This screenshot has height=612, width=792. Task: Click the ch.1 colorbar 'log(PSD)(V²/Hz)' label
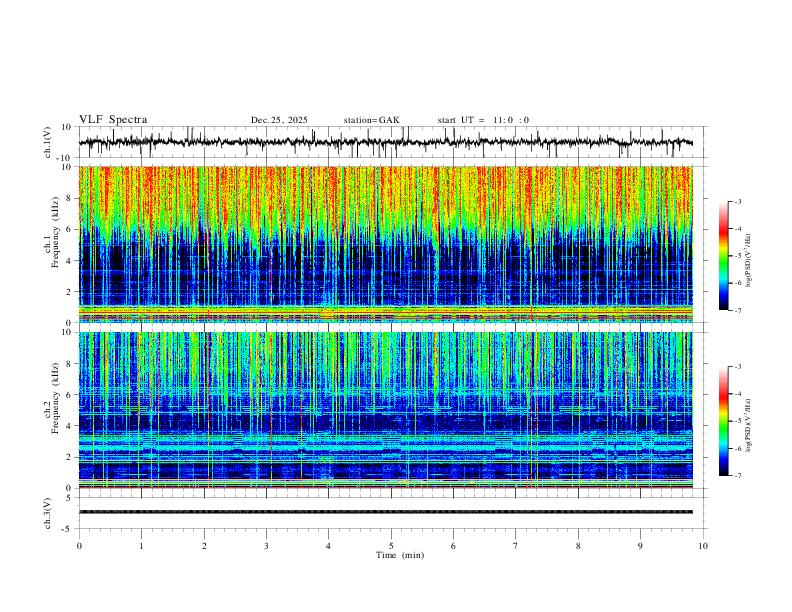[x=749, y=260]
